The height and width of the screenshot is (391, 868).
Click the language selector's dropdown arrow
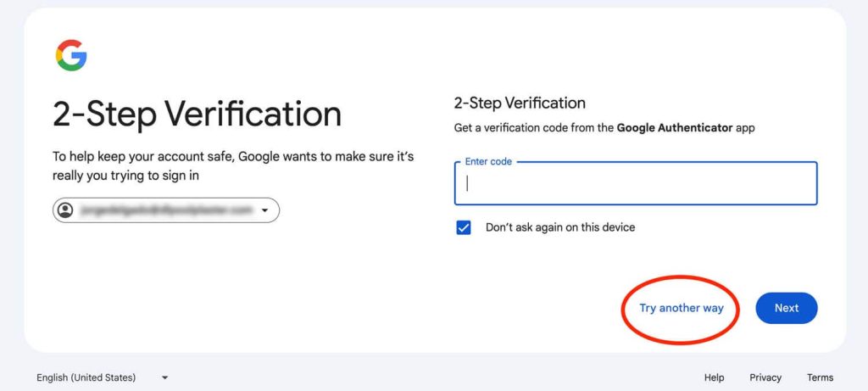pos(164,377)
